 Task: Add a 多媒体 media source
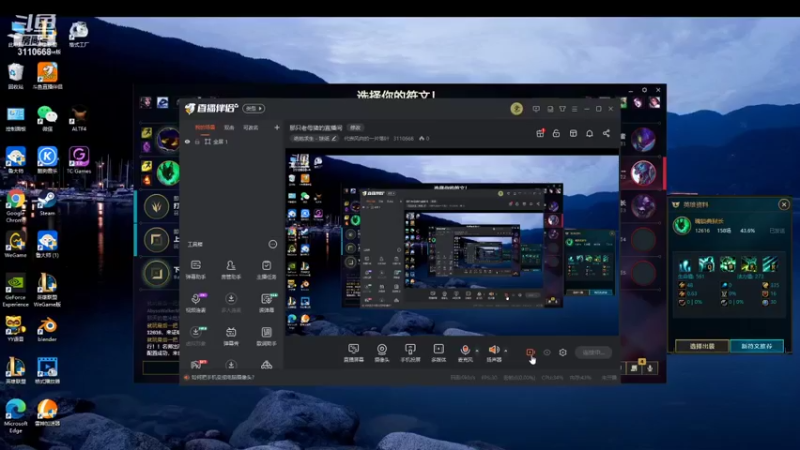tap(438, 353)
